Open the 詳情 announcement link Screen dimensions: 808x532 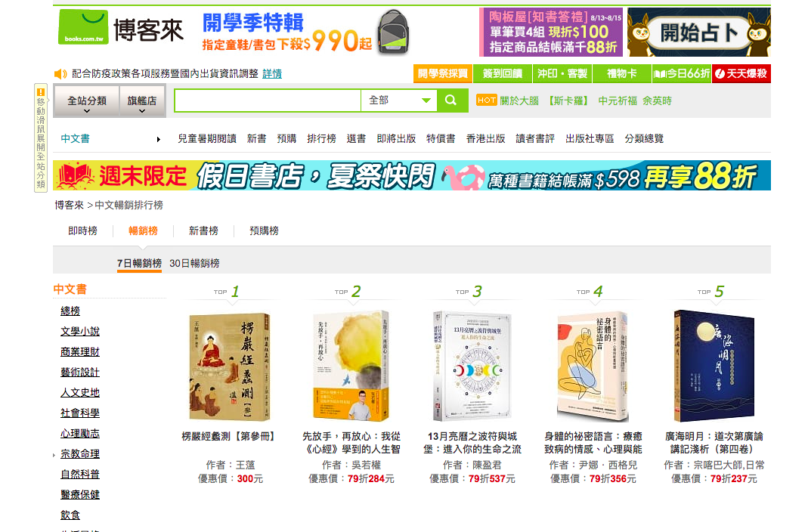pyautogui.click(x=272, y=73)
